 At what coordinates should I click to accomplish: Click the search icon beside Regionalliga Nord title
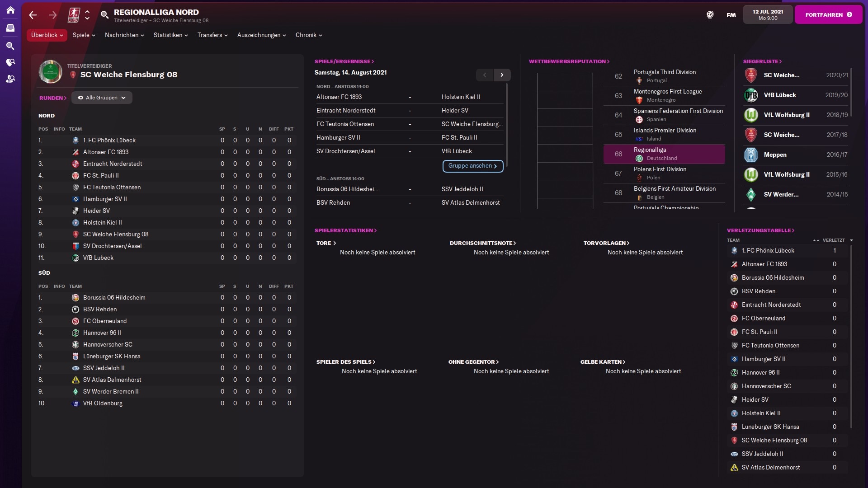pos(104,15)
